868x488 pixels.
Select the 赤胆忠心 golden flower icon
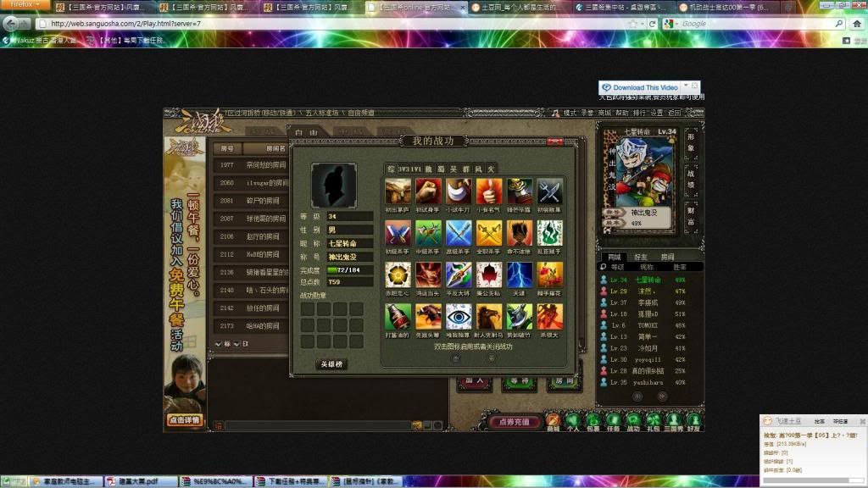(x=398, y=275)
